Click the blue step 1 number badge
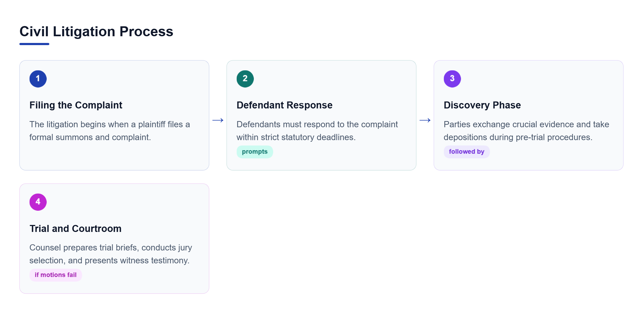644x313 pixels. click(x=38, y=79)
